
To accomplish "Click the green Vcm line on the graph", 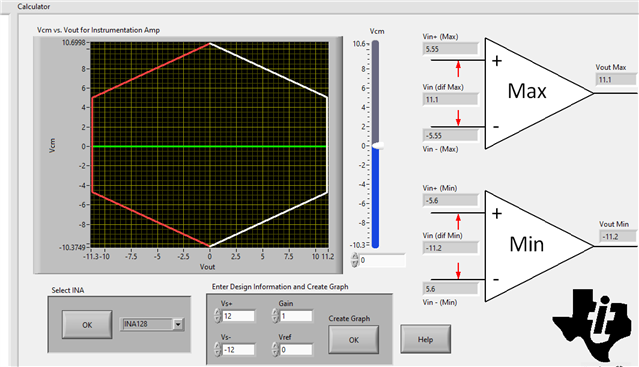I will (x=209, y=146).
